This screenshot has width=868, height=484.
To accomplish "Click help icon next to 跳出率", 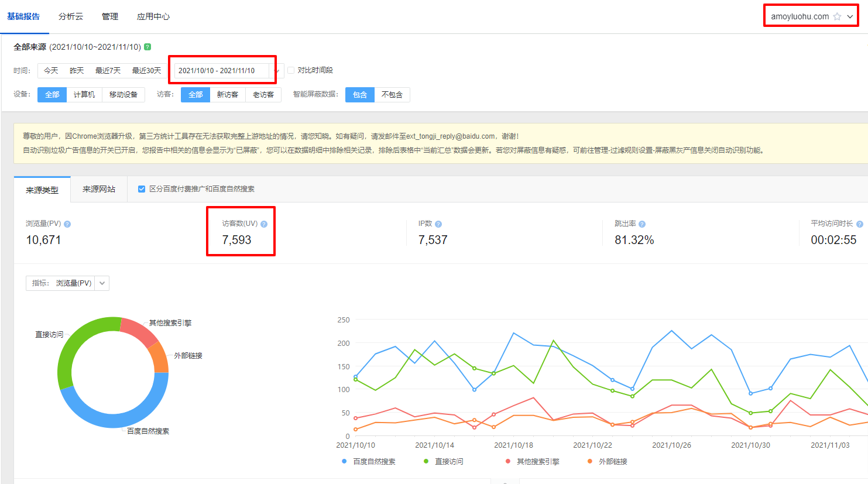I will pos(642,224).
